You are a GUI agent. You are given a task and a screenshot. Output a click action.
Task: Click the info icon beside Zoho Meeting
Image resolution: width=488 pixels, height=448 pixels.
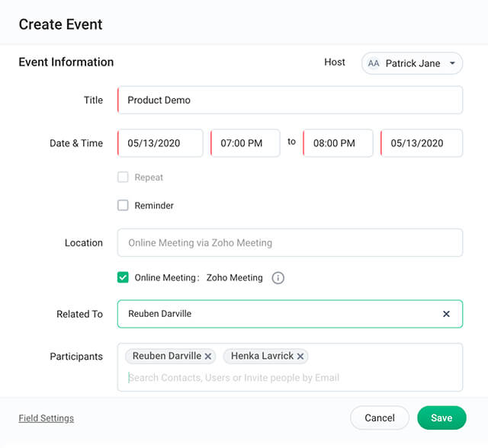click(x=278, y=277)
